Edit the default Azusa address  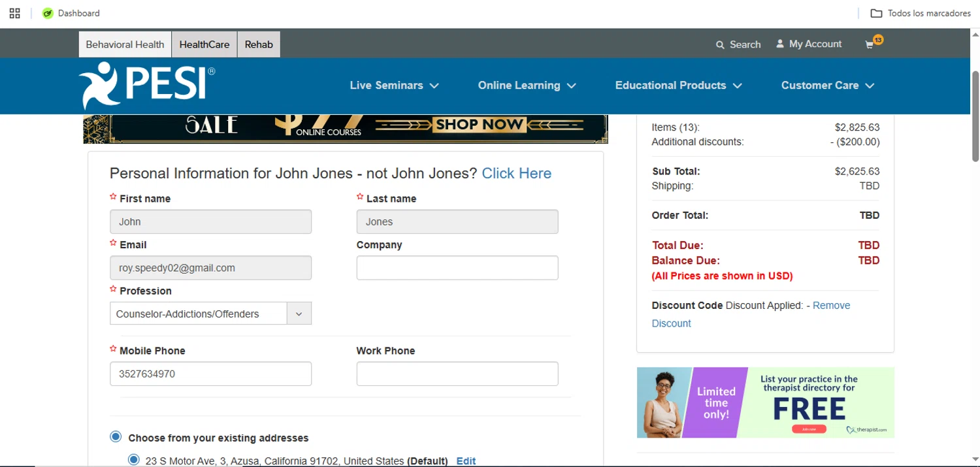(x=466, y=461)
